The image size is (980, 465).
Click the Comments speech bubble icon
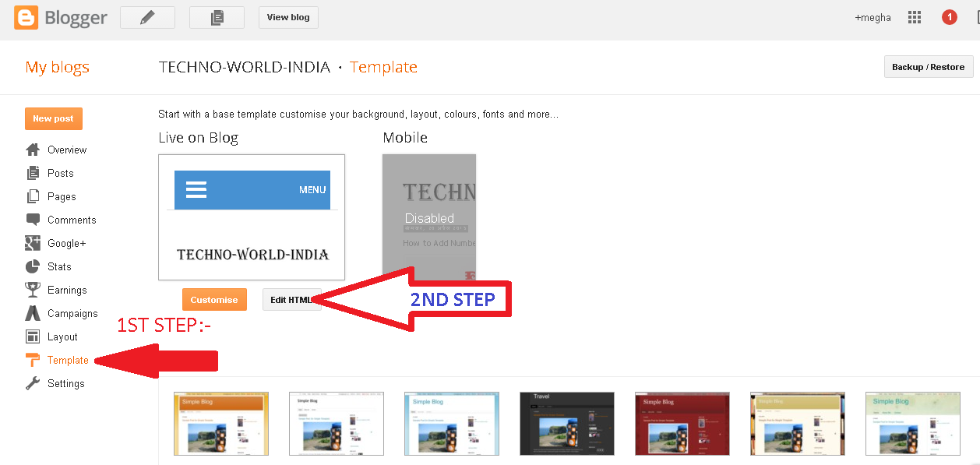[x=33, y=220]
